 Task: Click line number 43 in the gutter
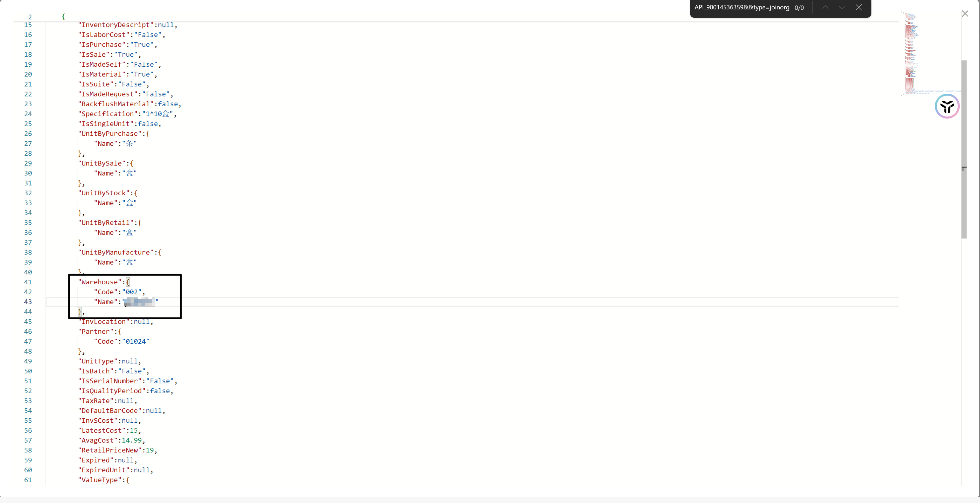[28, 301]
